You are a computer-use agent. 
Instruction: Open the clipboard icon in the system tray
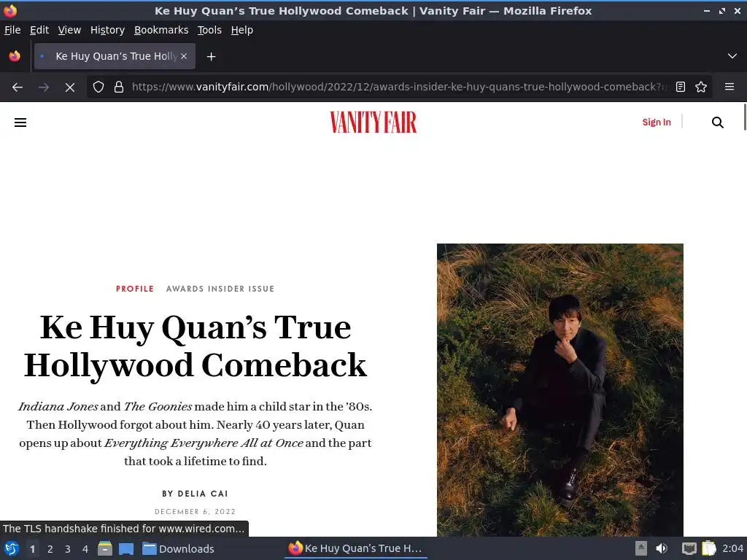tap(709, 548)
